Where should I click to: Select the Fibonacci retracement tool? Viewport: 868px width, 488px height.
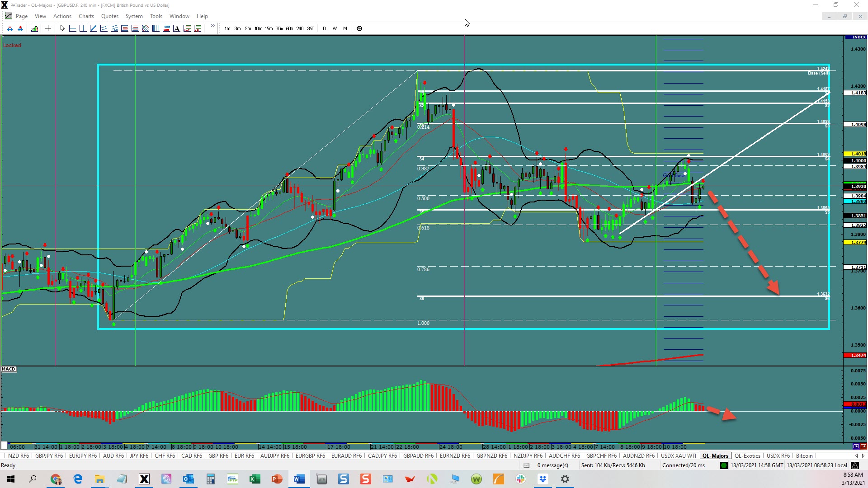coord(124,28)
